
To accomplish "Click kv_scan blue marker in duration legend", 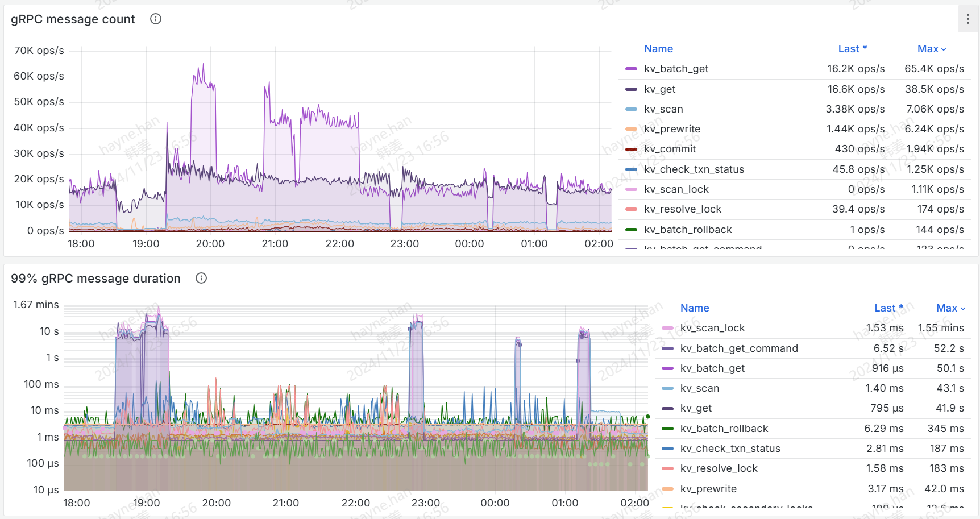I will pyautogui.click(x=668, y=388).
